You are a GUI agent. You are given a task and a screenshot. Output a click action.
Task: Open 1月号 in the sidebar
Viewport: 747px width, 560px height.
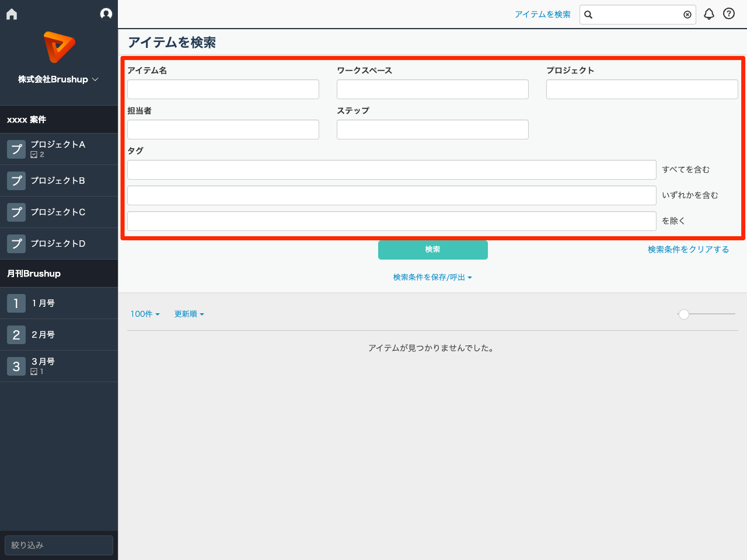(59, 303)
